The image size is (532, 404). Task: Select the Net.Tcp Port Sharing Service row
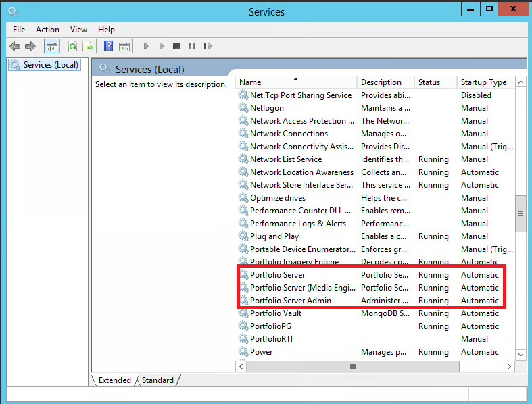375,95
